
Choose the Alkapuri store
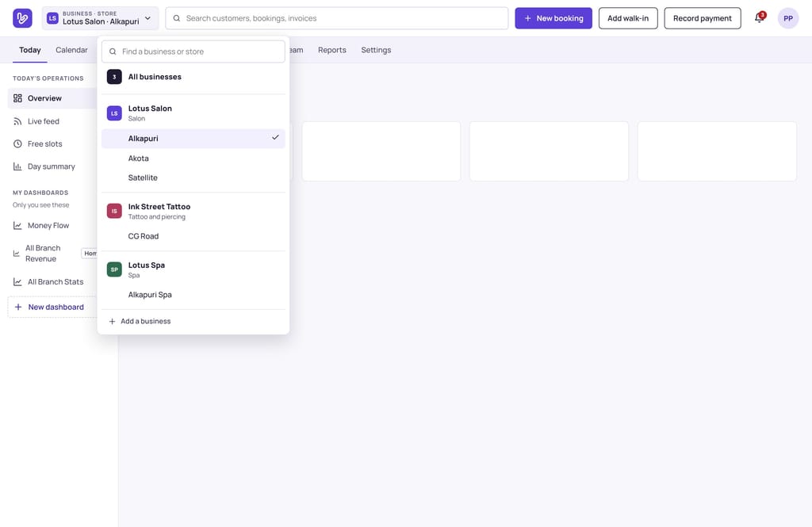pyautogui.click(x=193, y=138)
